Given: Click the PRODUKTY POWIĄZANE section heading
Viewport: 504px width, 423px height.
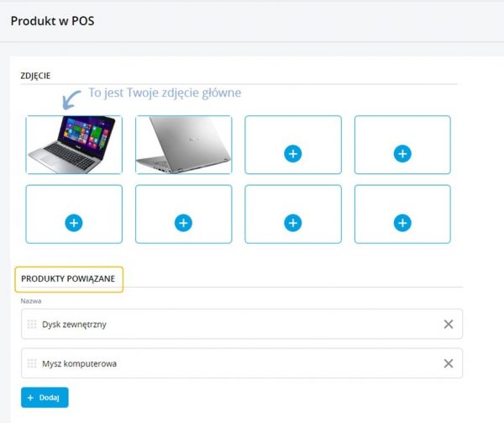Looking at the screenshot, I should click(68, 278).
